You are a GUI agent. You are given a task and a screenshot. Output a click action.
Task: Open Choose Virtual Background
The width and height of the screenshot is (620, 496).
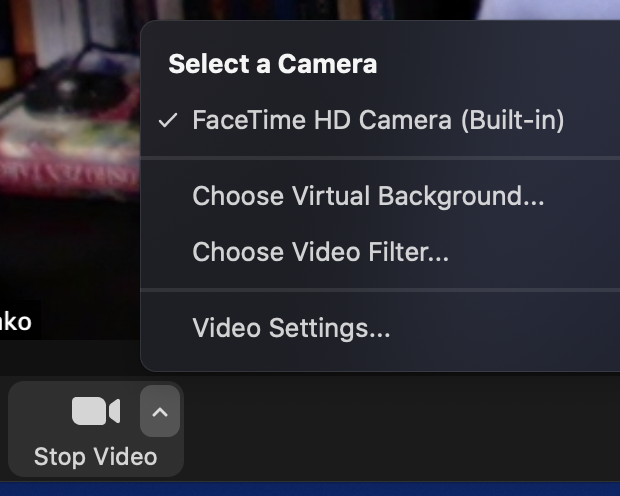[x=368, y=196]
